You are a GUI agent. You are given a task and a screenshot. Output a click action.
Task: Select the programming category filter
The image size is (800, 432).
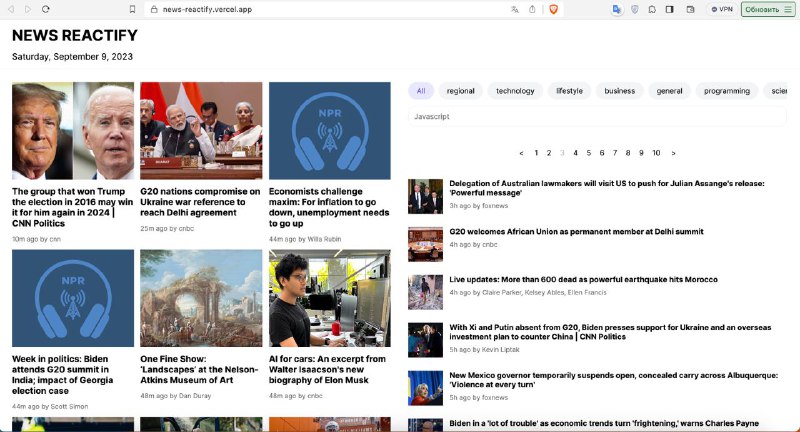point(727,91)
